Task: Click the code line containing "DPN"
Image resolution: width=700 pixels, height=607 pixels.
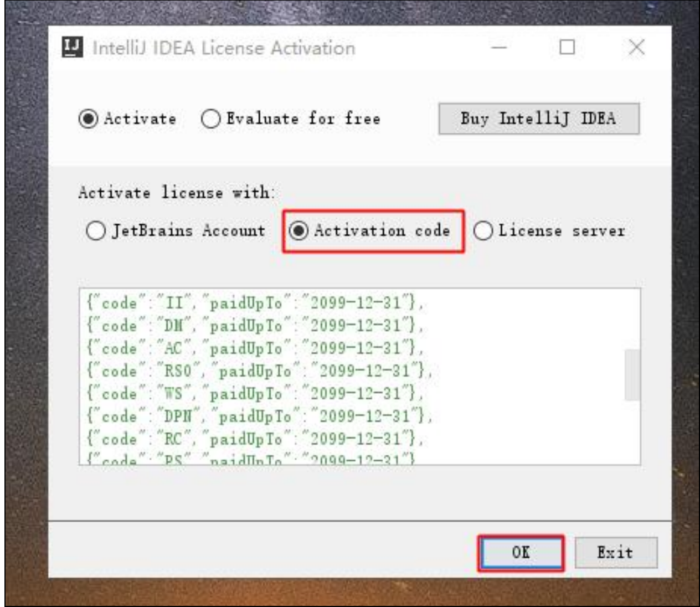Action: 259,416
